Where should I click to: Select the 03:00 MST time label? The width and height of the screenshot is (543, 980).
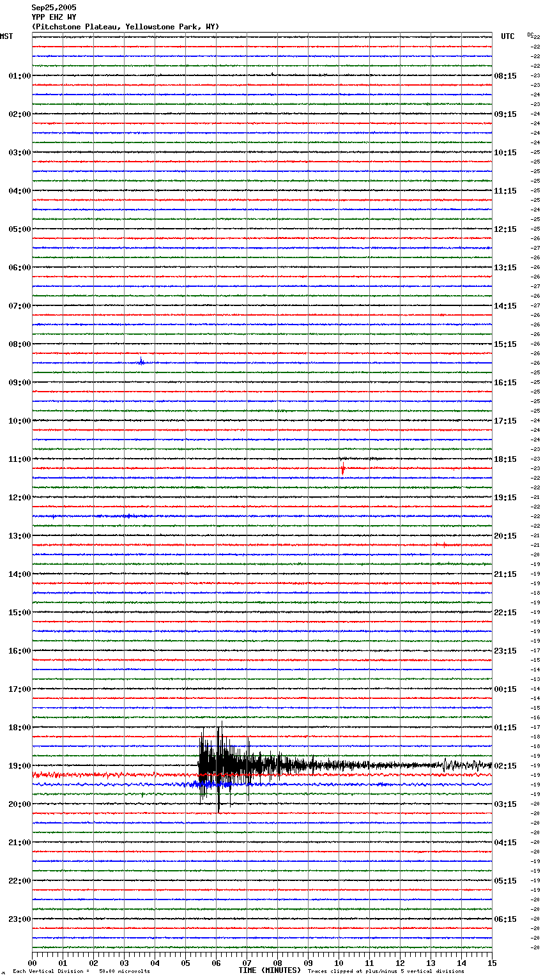point(20,153)
